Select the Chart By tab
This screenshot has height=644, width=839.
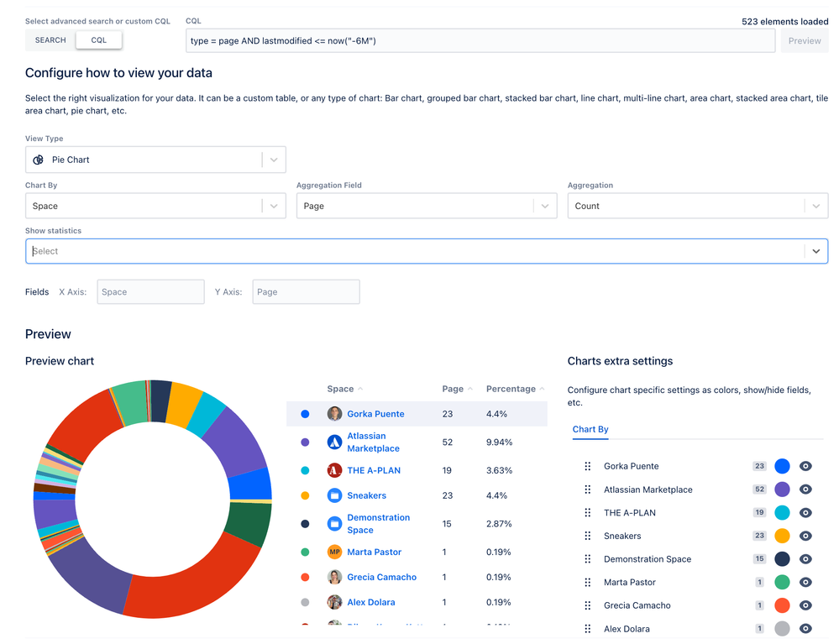(590, 429)
